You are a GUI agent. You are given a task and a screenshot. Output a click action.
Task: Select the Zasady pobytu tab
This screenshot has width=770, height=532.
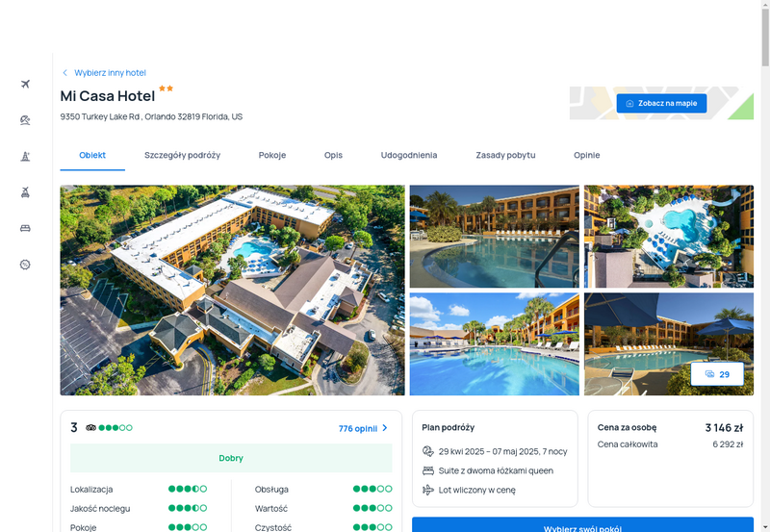tap(505, 155)
